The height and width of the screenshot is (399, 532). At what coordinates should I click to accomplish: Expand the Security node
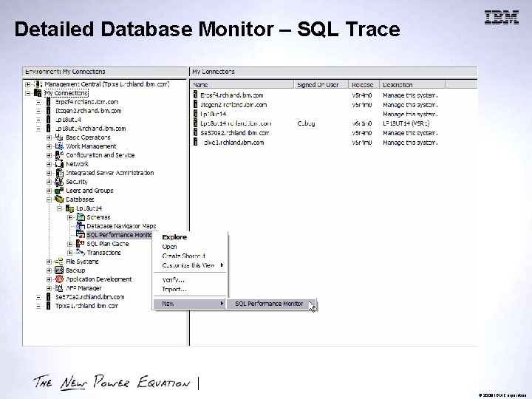tap(50, 182)
